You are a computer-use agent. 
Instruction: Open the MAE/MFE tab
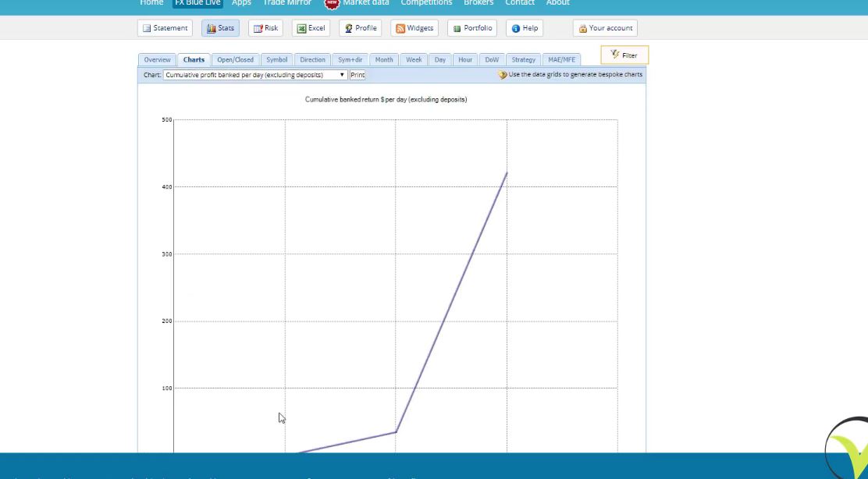tap(561, 60)
